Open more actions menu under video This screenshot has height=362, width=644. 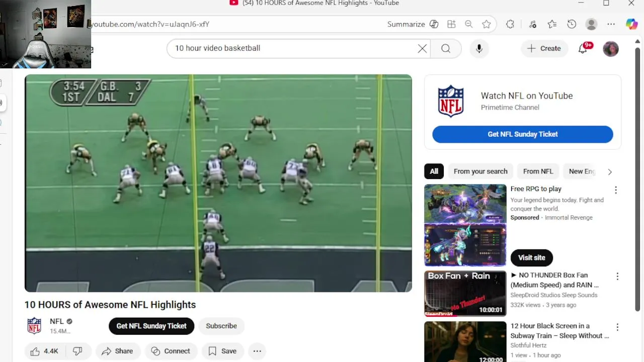point(257,351)
